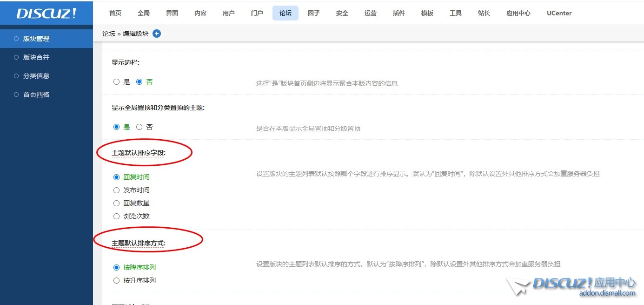This screenshot has height=305, width=644.
Task: Open the 内容 top menu
Action: tap(200, 13)
